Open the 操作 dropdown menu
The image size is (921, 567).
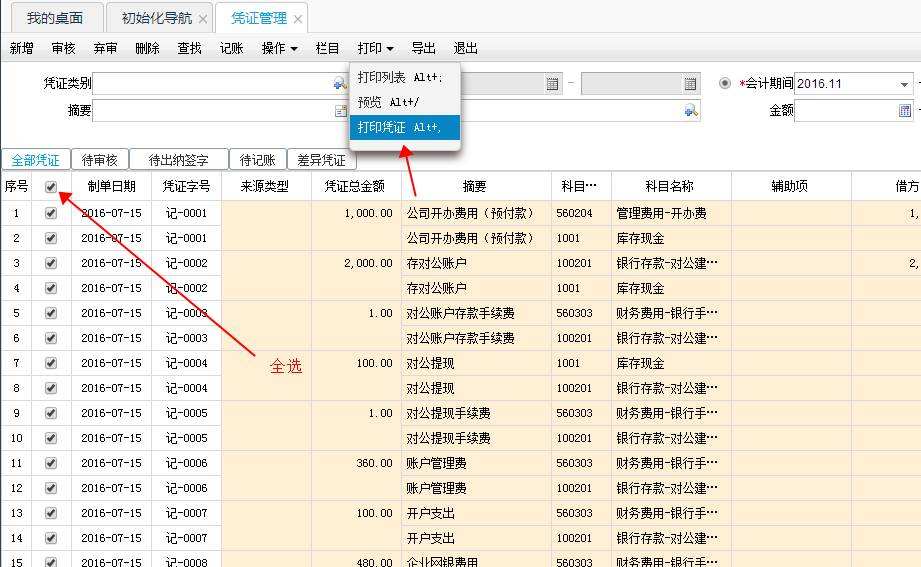(279, 48)
